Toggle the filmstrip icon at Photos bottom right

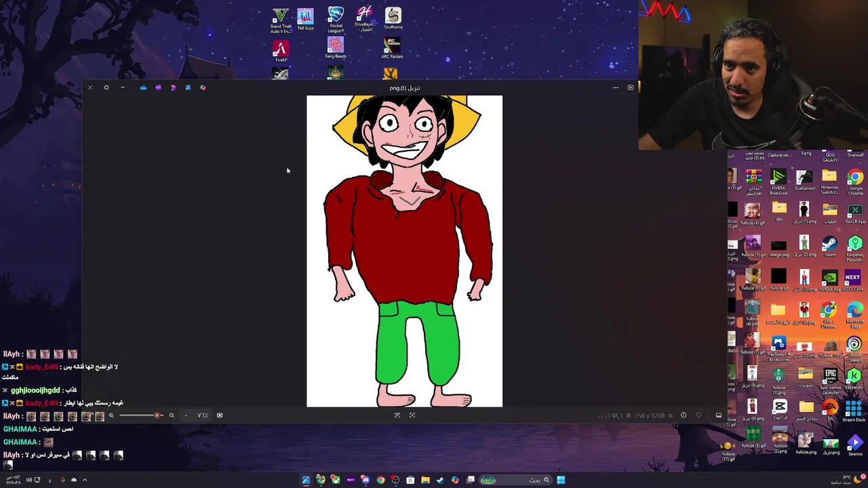(x=719, y=415)
